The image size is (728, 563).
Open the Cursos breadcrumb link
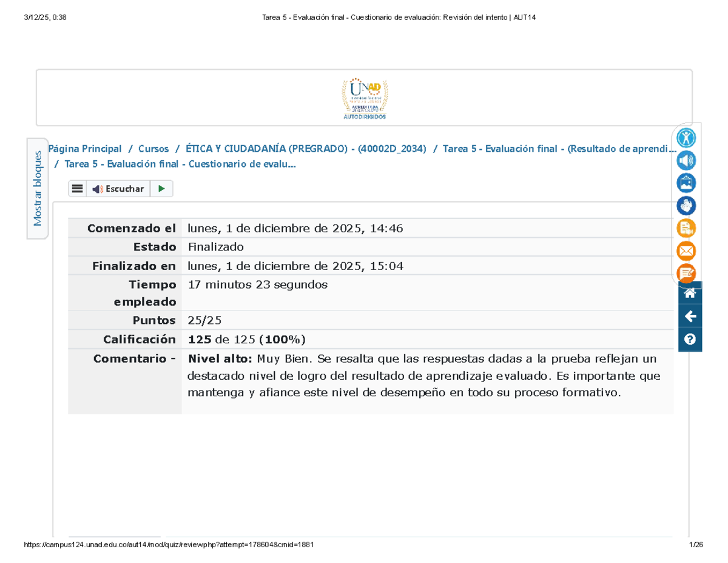pyautogui.click(x=153, y=149)
